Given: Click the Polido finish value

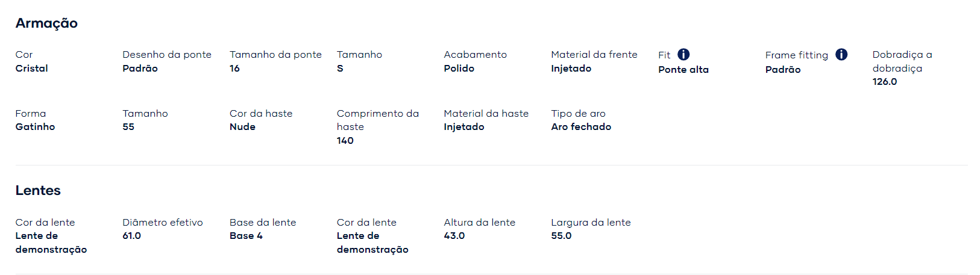Looking at the screenshot, I should [459, 69].
